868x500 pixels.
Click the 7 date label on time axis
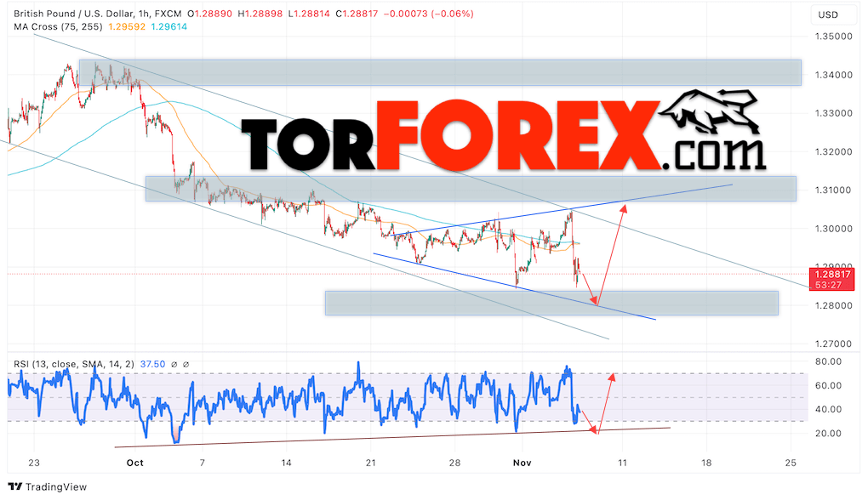(x=202, y=463)
